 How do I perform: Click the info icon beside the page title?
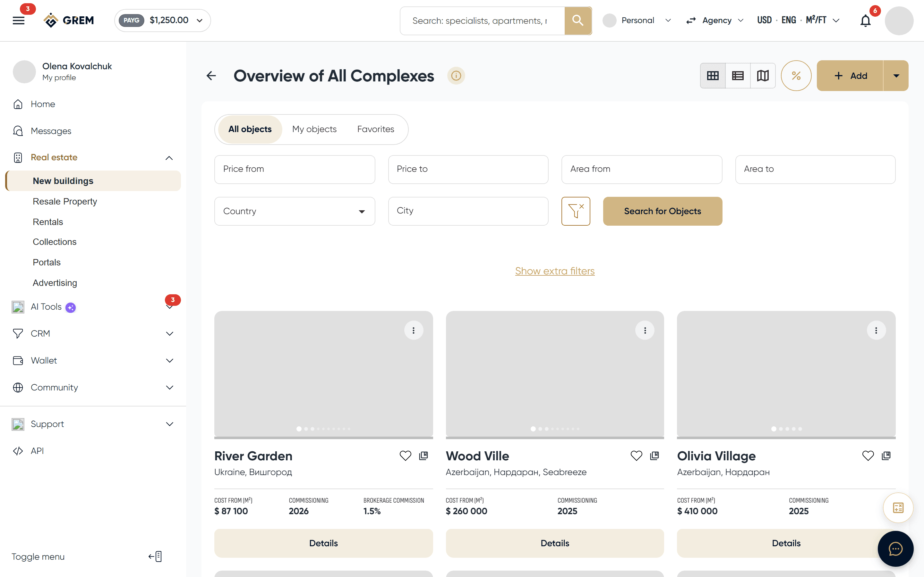coord(456,76)
